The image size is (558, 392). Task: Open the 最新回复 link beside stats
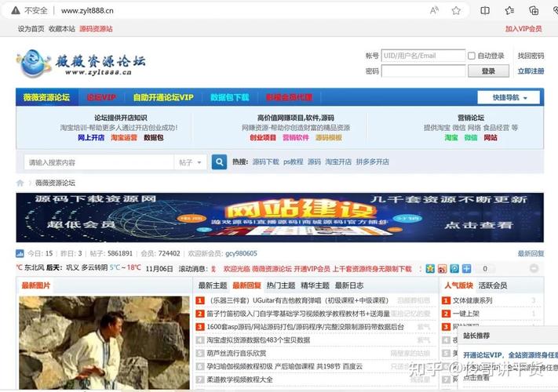pos(531,253)
